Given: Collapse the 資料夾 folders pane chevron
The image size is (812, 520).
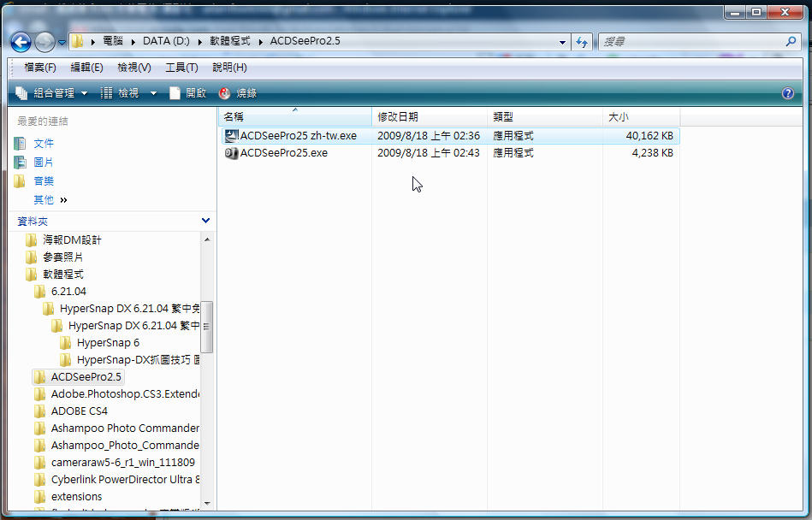Looking at the screenshot, I should click(x=205, y=221).
